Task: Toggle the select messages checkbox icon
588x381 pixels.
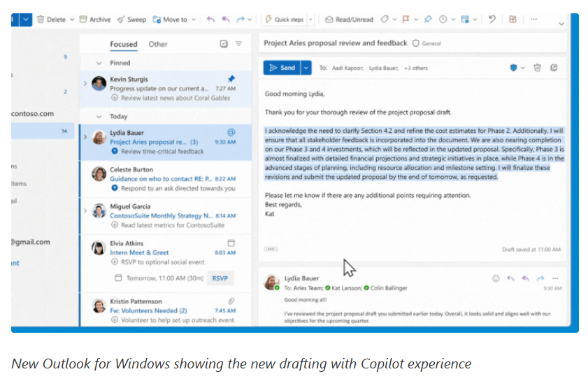Action: pyautogui.click(x=224, y=44)
